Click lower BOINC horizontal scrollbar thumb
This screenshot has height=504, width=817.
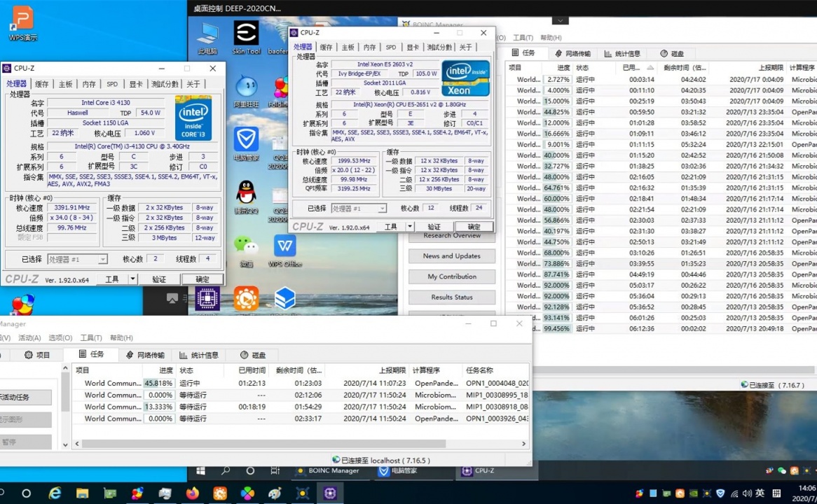(x=263, y=444)
